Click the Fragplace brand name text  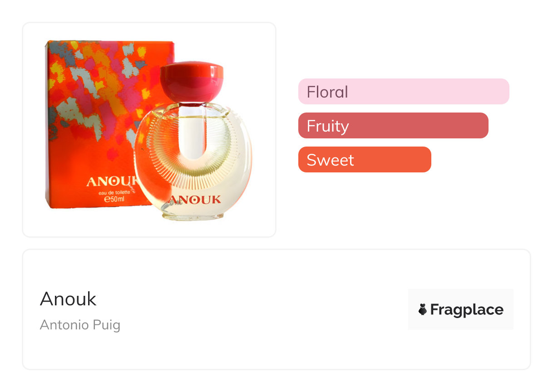(466, 310)
